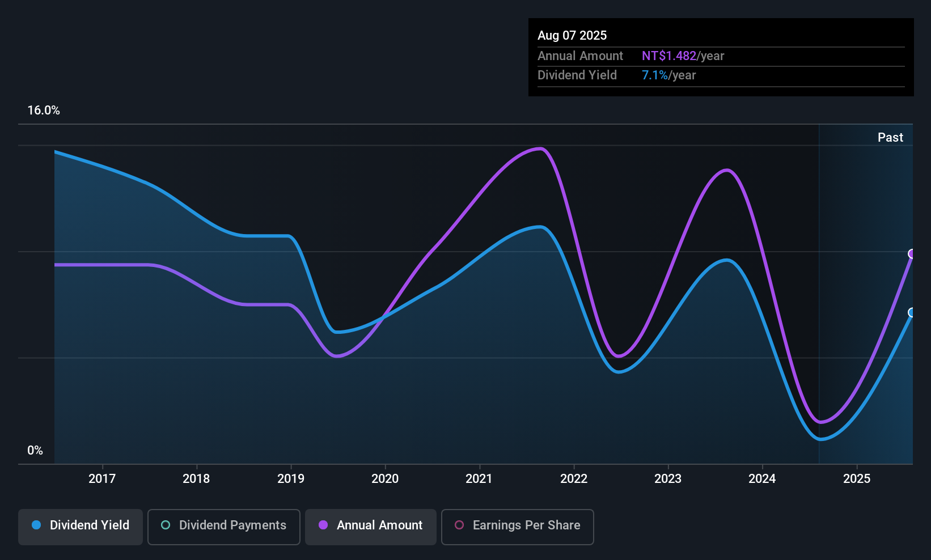Click the 16.0% axis label
Image resolution: width=931 pixels, height=560 pixels.
[44, 111]
